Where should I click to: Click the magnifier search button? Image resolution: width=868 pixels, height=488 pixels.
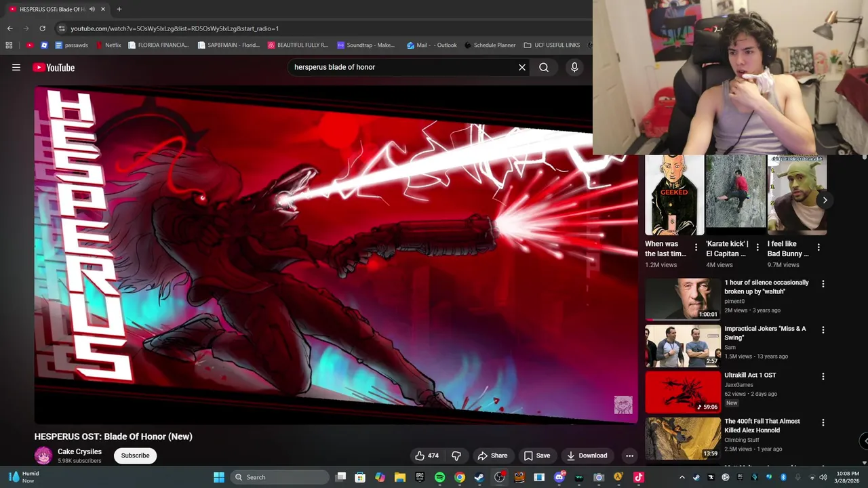[544, 67]
